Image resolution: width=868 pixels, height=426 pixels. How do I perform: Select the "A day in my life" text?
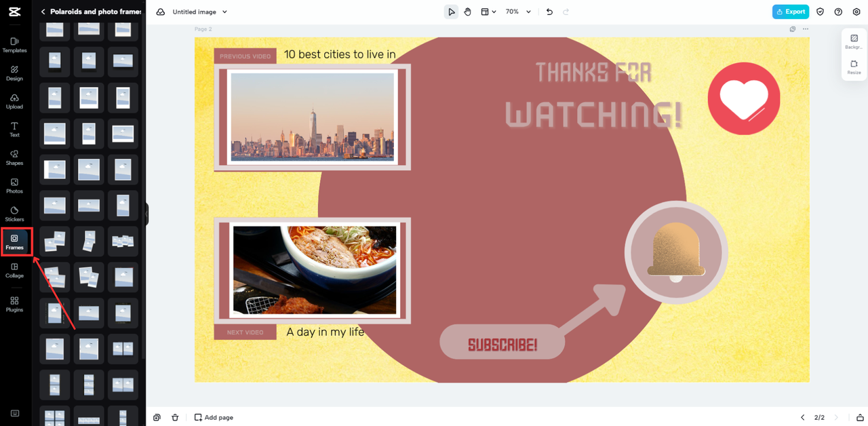[325, 332]
